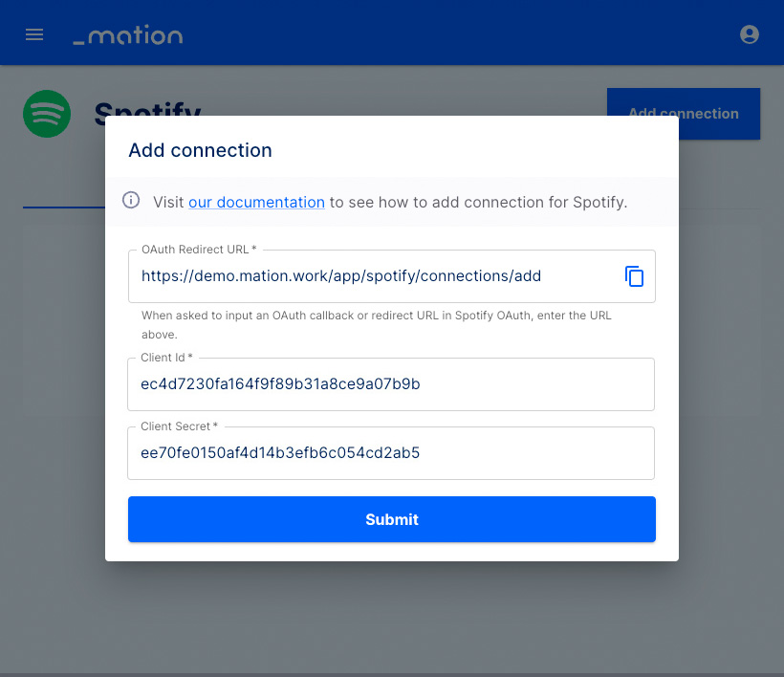Click into the Client Id input
The width and height of the screenshot is (784, 677).
[x=390, y=384]
